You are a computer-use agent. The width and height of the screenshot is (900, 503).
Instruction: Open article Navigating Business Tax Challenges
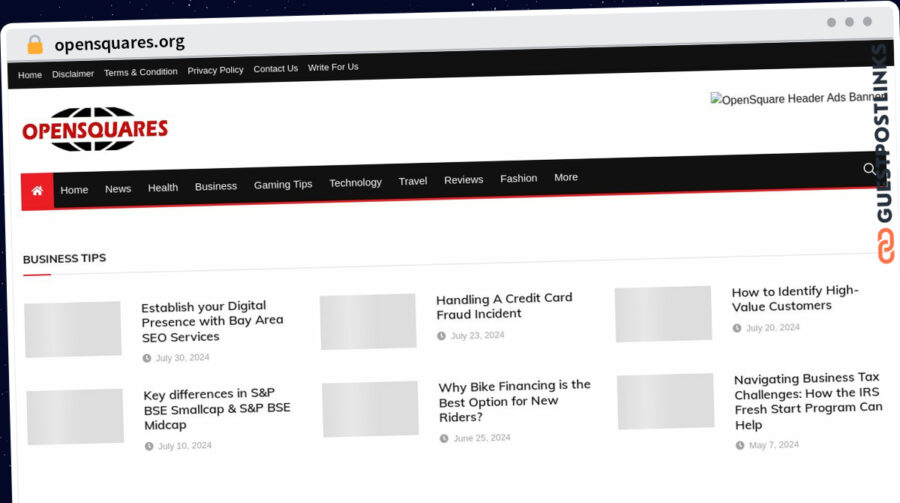click(808, 401)
